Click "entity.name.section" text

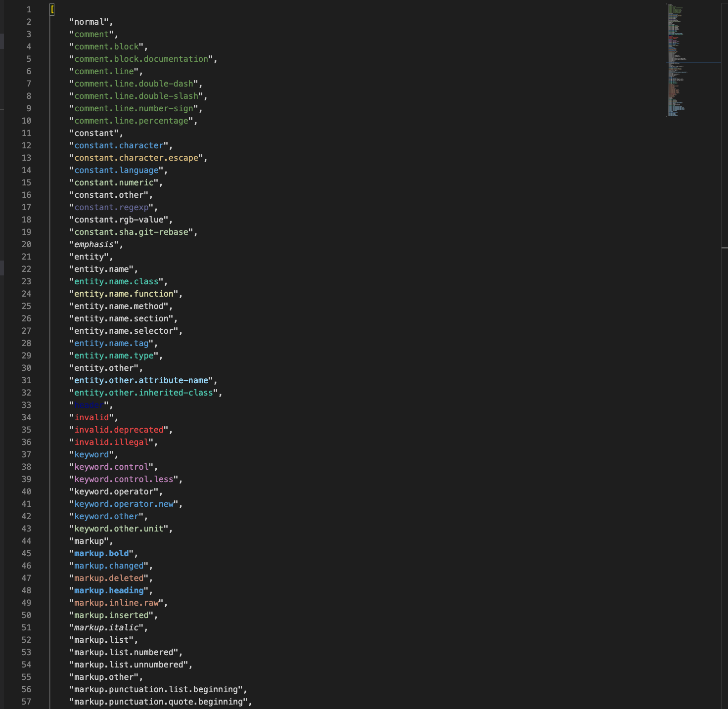point(121,318)
